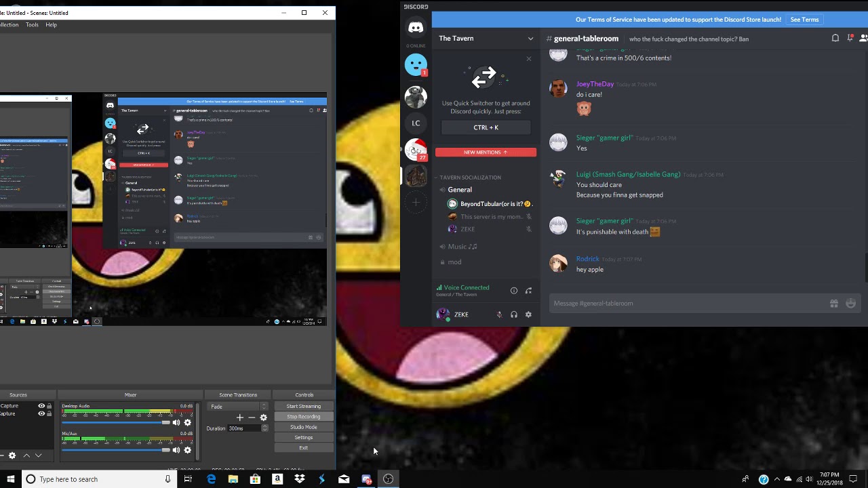Image resolution: width=868 pixels, height=488 pixels.
Task: Open source properties gear under Sources list
Action: 12,455
